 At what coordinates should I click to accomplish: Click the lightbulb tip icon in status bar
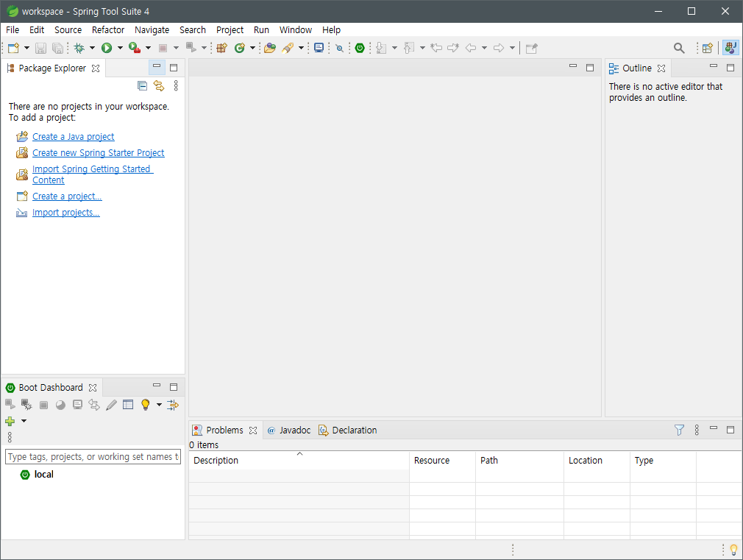pos(733,550)
